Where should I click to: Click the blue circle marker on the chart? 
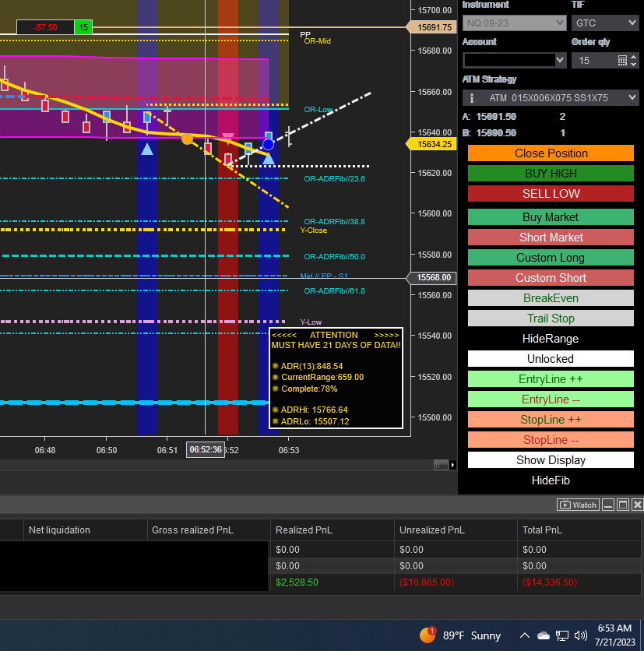pos(268,145)
